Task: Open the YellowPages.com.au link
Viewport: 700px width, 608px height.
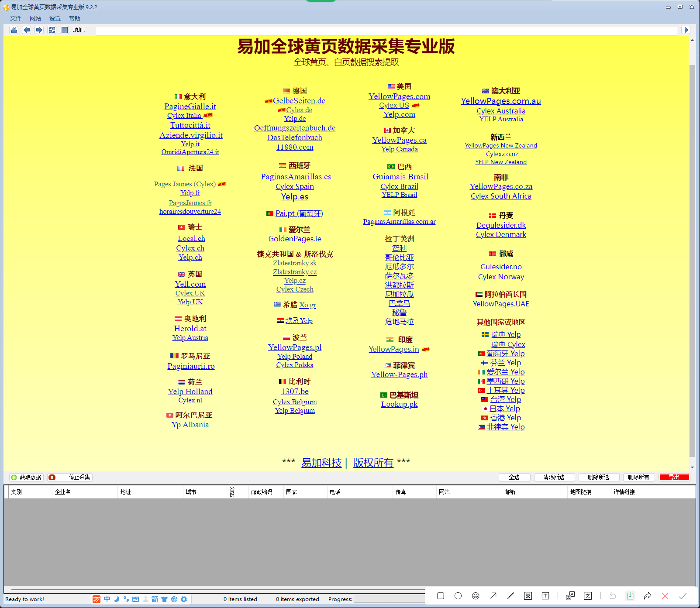Action: pos(501,101)
